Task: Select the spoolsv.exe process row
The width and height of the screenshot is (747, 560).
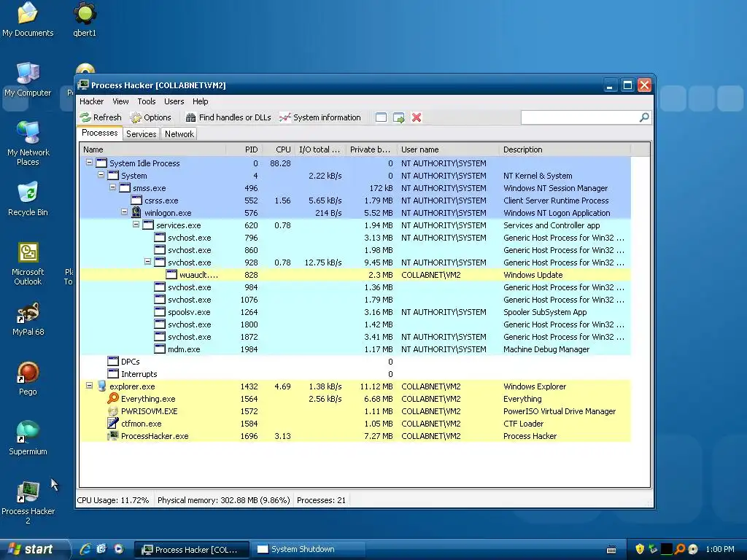Action: point(355,312)
